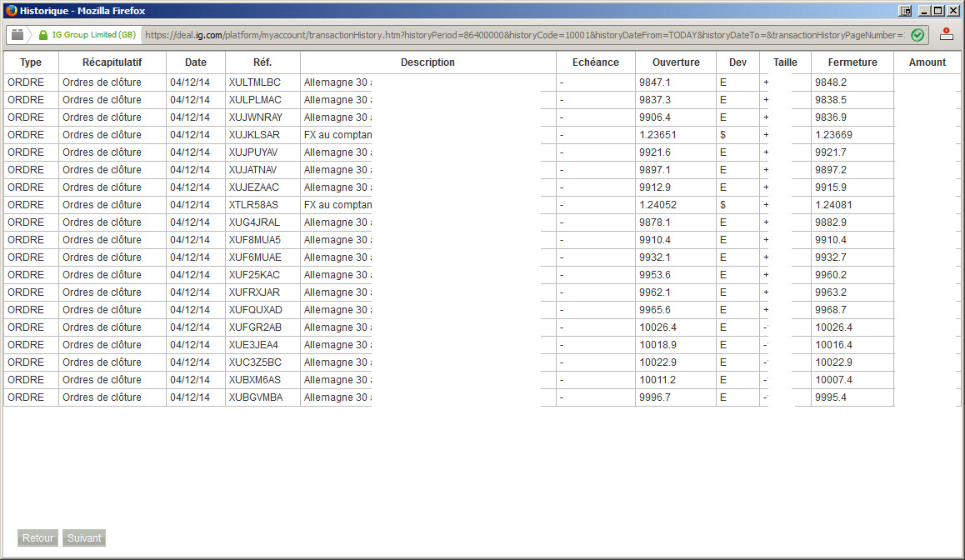Click Ordres de clôture in XUBGVMBA row

(102, 398)
